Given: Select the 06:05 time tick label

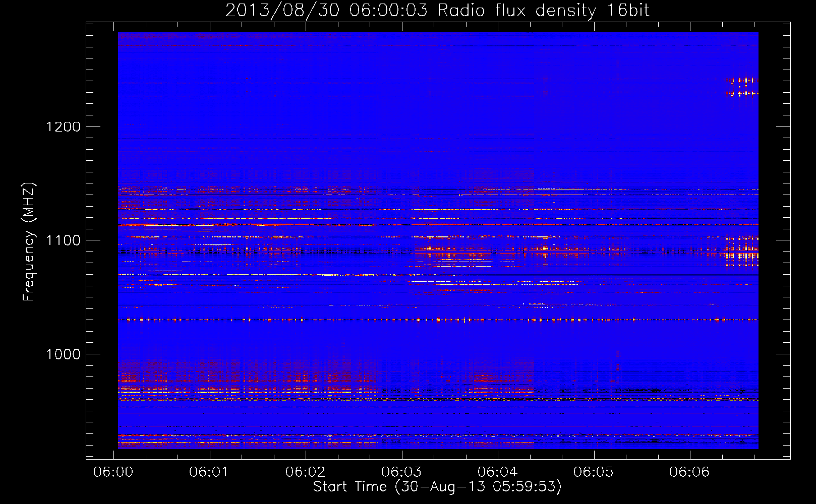Looking at the screenshot, I should click(x=594, y=472).
